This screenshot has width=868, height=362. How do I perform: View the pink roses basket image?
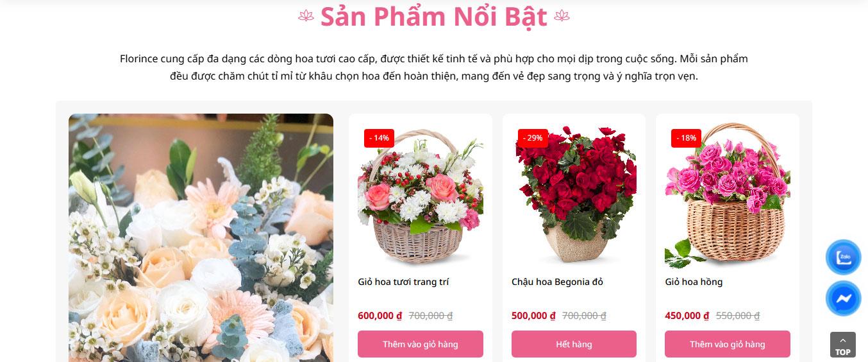pos(728,196)
